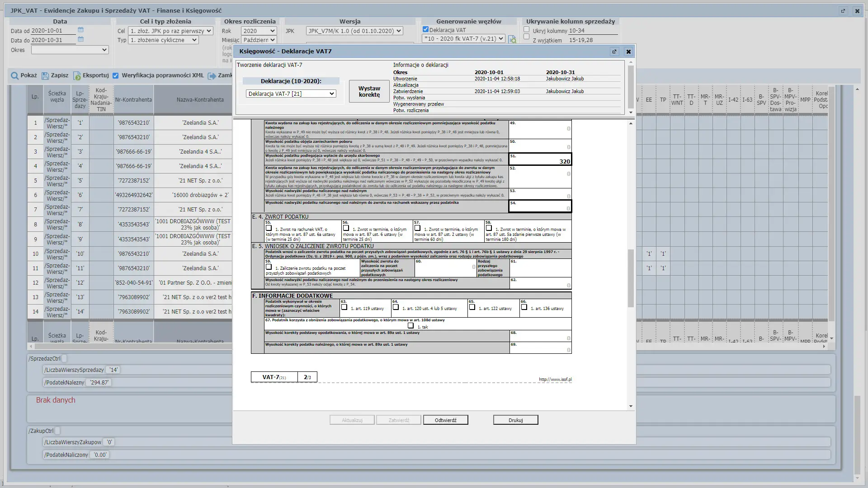Click the declaration preview vertical scrollbar
This screenshot has width=868, height=488.
(x=631, y=278)
